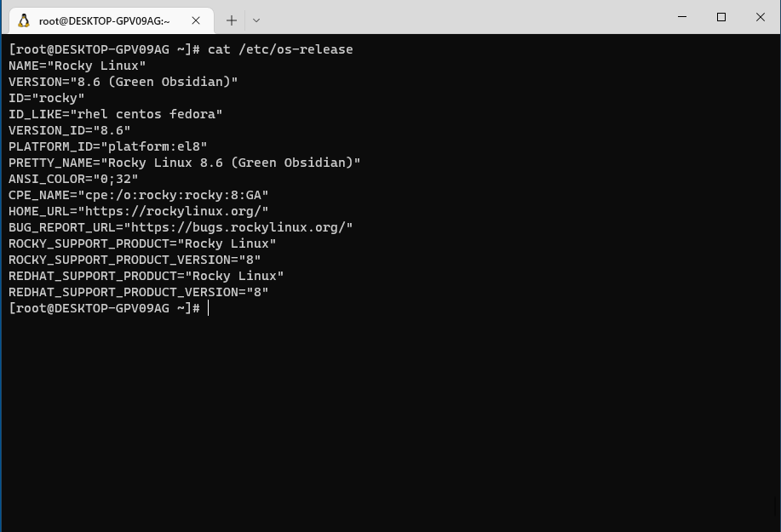
Task: Click the PRETTY_NAME output line
Action: [184, 162]
